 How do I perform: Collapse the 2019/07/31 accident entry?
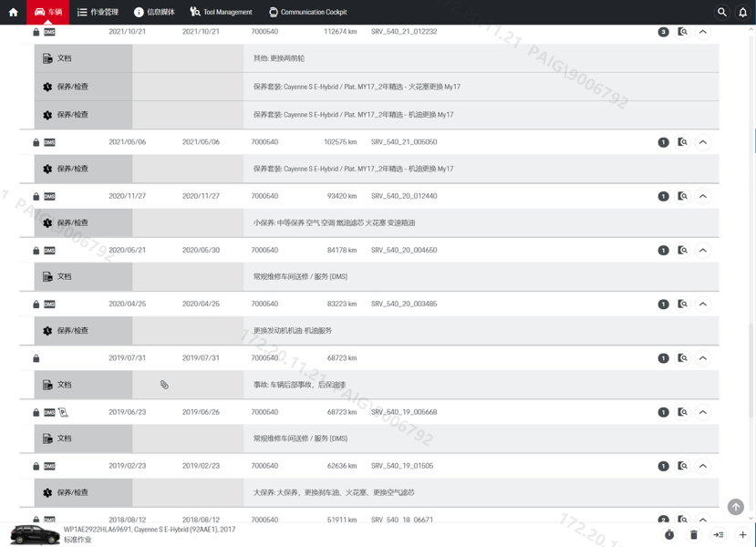pyautogui.click(x=703, y=358)
